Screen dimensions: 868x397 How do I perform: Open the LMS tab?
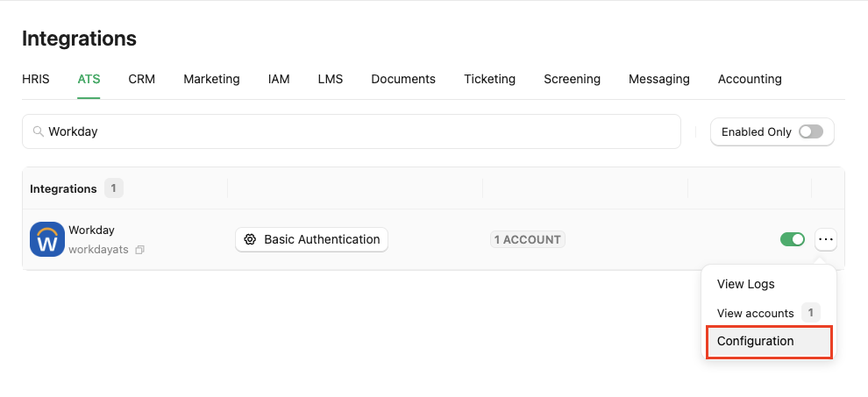pos(331,79)
